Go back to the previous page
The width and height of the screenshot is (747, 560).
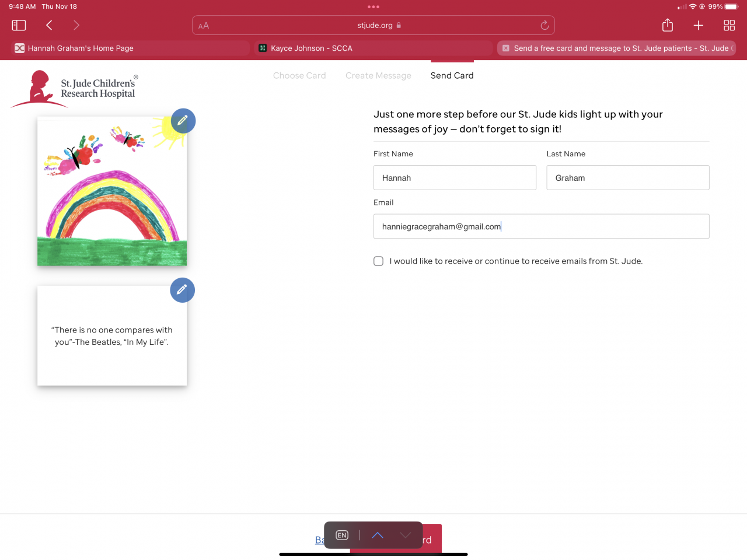(x=49, y=25)
